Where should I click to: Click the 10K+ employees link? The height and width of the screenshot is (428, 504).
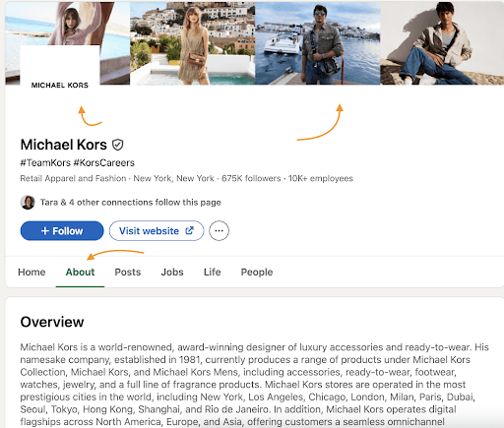(x=321, y=178)
